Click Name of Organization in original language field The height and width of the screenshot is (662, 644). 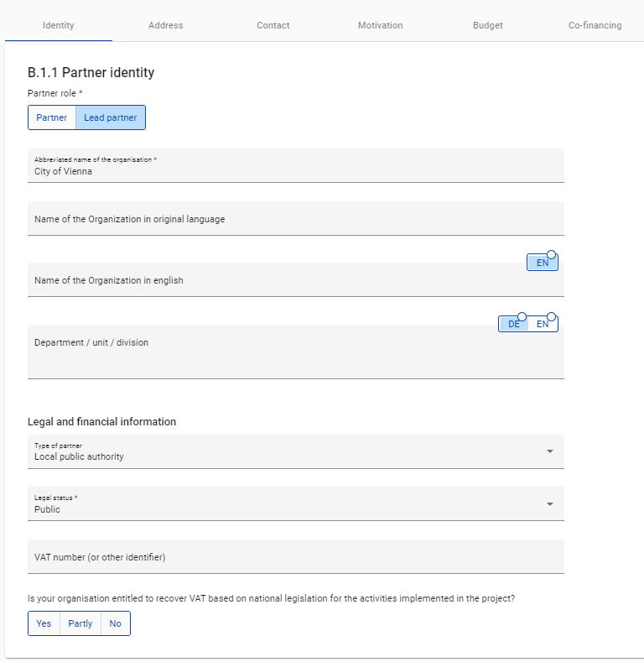point(295,219)
